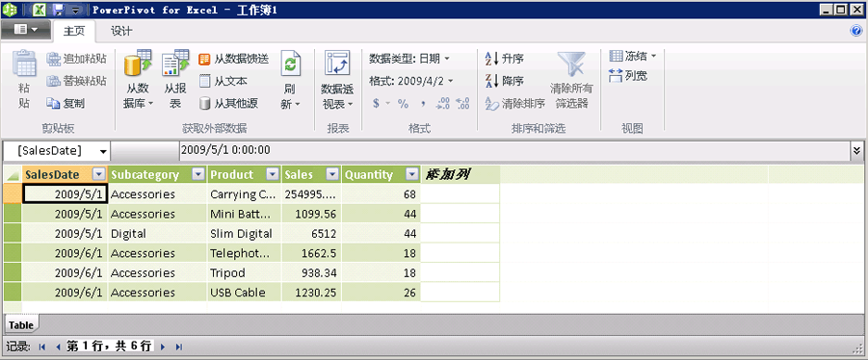Open the PivotTable (数据透视表) button
The image size is (868, 360).
point(337,79)
